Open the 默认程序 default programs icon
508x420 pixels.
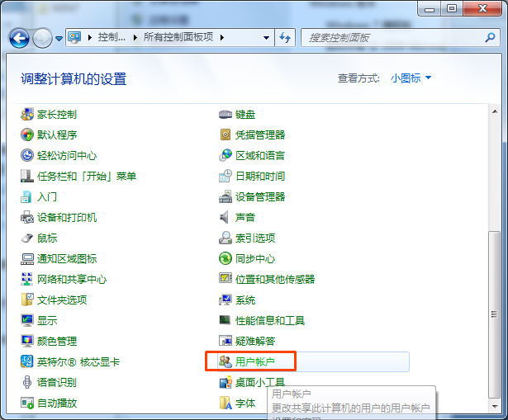[x=27, y=134]
